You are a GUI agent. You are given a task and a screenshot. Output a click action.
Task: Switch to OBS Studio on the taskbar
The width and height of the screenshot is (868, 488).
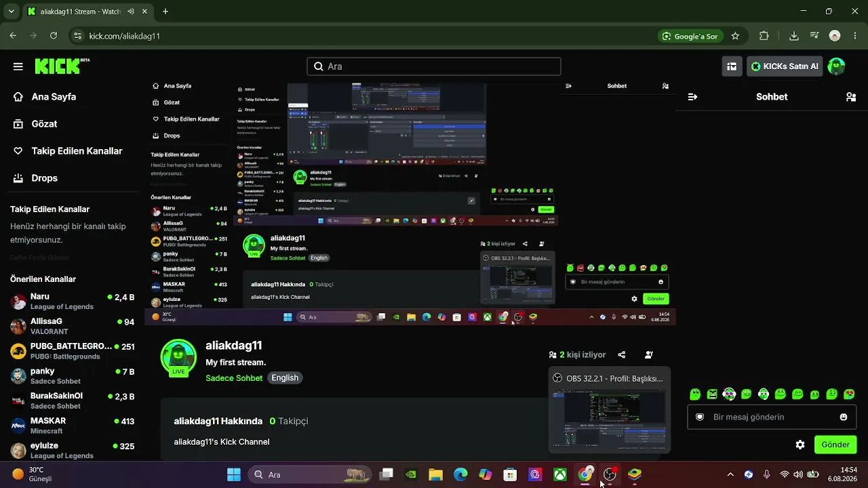pyautogui.click(x=610, y=474)
